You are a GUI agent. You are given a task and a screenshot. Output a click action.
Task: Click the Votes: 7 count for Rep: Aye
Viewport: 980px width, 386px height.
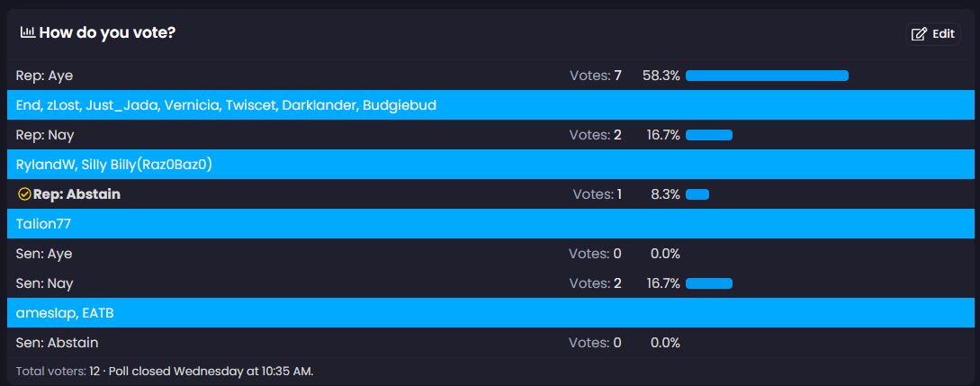coord(596,76)
